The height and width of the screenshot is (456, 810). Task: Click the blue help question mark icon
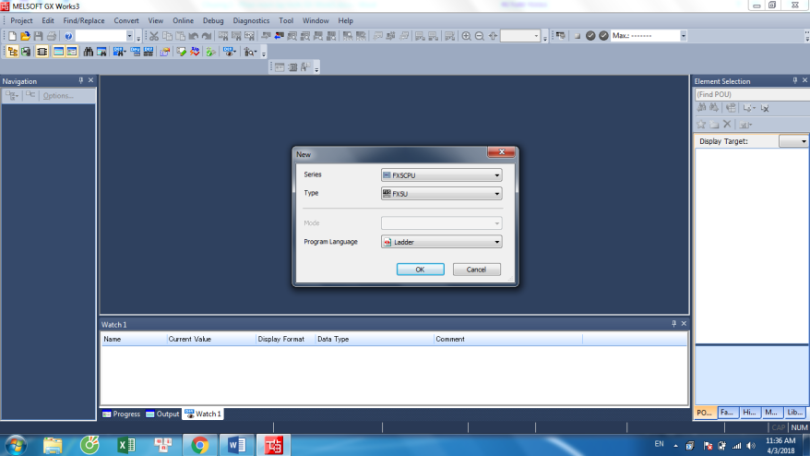tap(68, 36)
